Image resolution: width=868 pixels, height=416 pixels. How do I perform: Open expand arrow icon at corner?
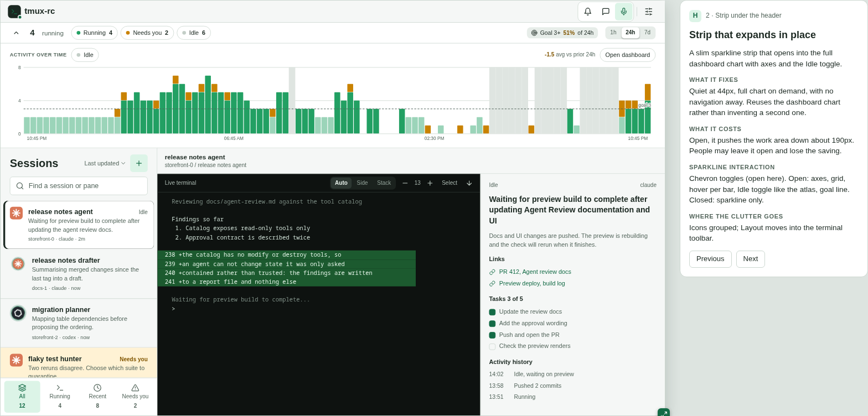pos(663,413)
